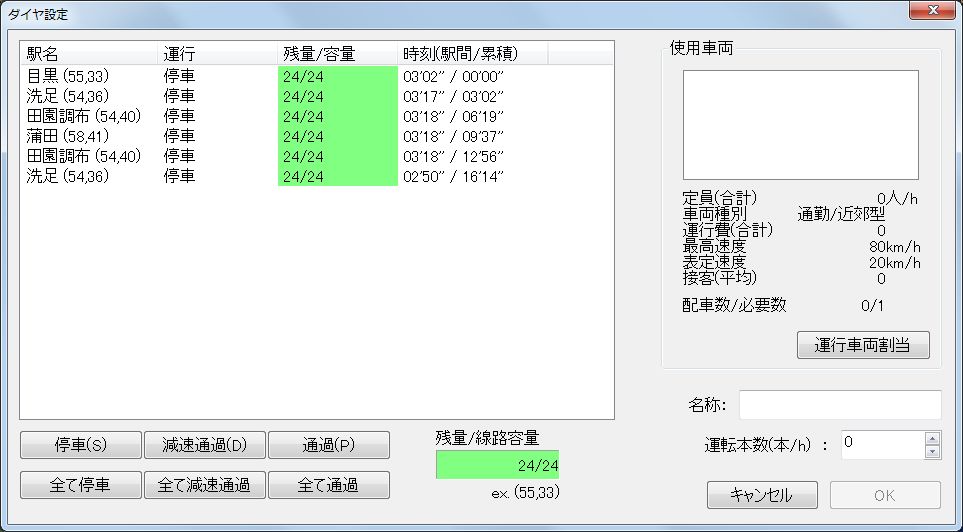Image resolution: width=963 pixels, height=532 pixels.
Task: Click the empty 使用車両 vehicle list box
Action: click(801, 125)
